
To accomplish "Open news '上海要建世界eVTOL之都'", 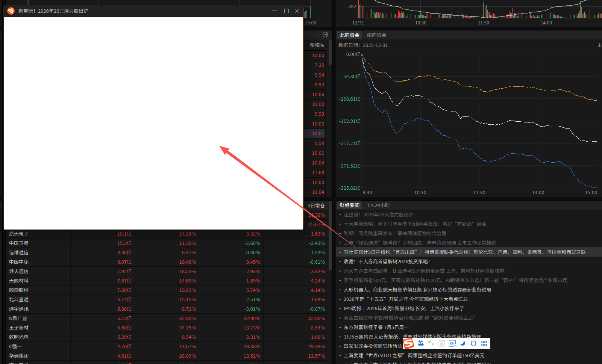I will pos(414,355).
